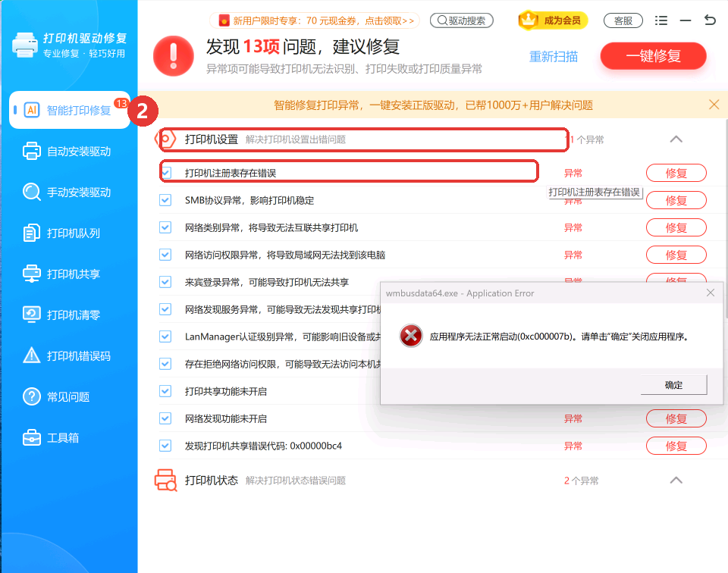Click 修复 for 打印机注册表存在错误
Screen dimensions: 728x573
point(676,173)
